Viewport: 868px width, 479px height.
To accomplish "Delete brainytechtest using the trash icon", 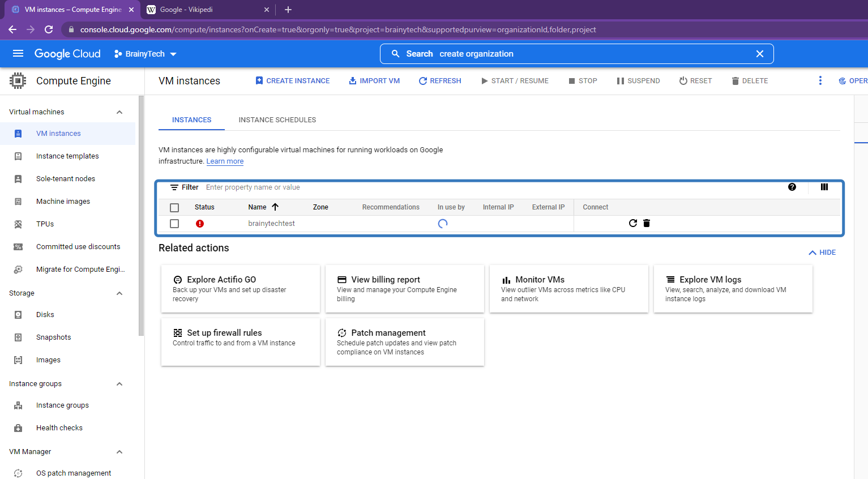I will (x=647, y=223).
